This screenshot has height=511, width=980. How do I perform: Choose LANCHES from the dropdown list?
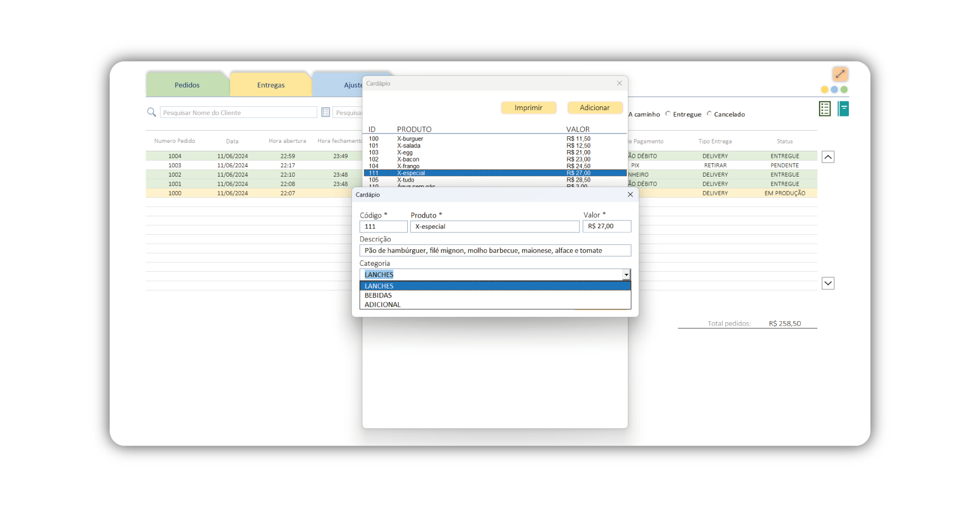click(495, 286)
